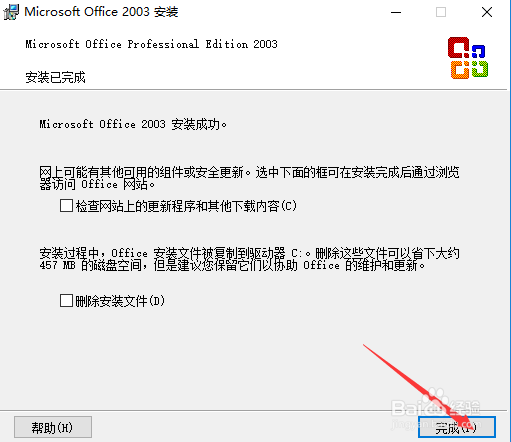Click the 安装已完成 heading

(55, 77)
